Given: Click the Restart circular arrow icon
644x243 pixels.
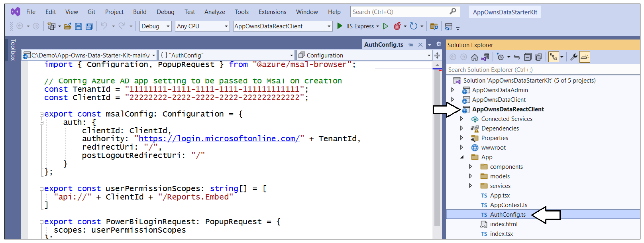Looking at the screenshot, I should click(414, 26).
